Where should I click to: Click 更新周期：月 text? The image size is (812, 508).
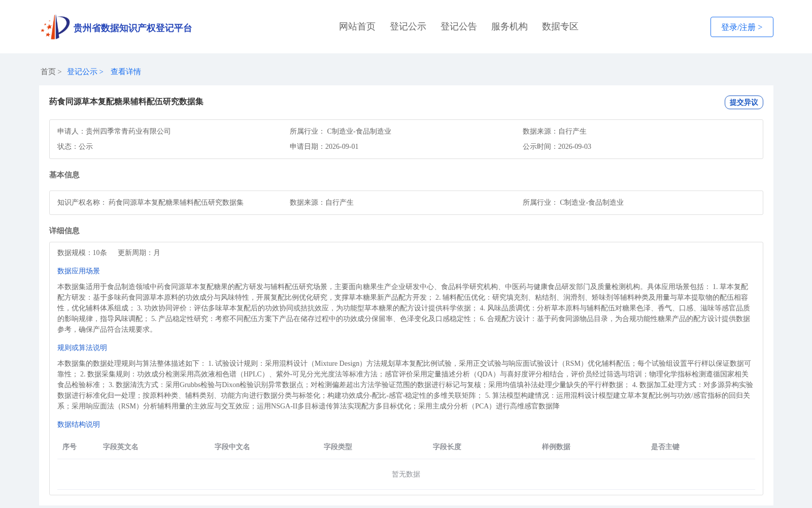(x=139, y=252)
